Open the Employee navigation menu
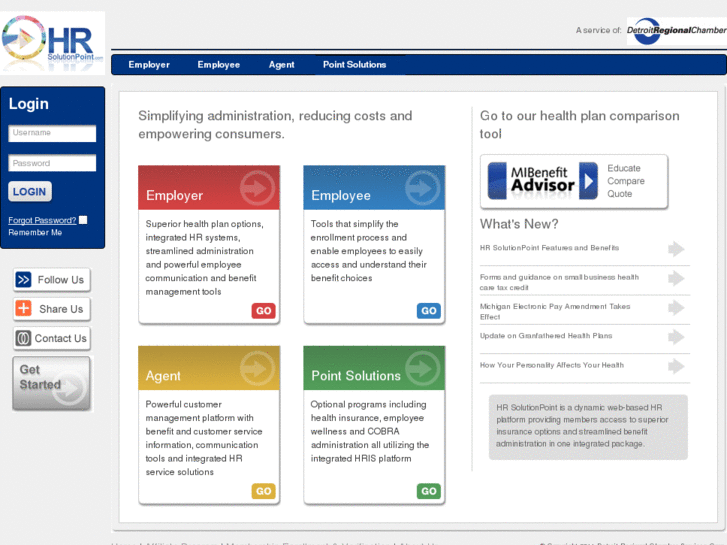The width and height of the screenshot is (727, 545). pyautogui.click(x=218, y=64)
